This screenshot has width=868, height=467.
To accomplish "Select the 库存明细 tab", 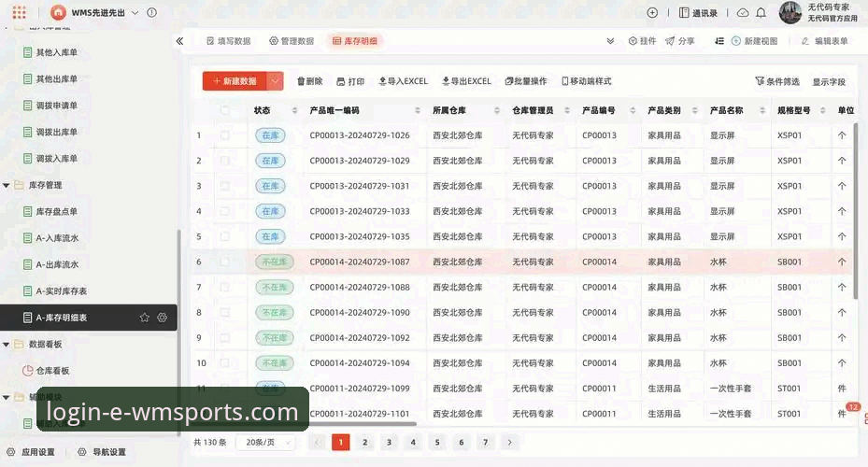I will (355, 41).
